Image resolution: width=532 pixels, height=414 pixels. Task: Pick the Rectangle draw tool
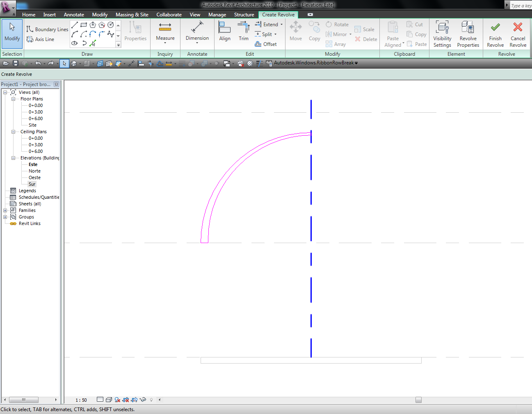[x=84, y=25]
